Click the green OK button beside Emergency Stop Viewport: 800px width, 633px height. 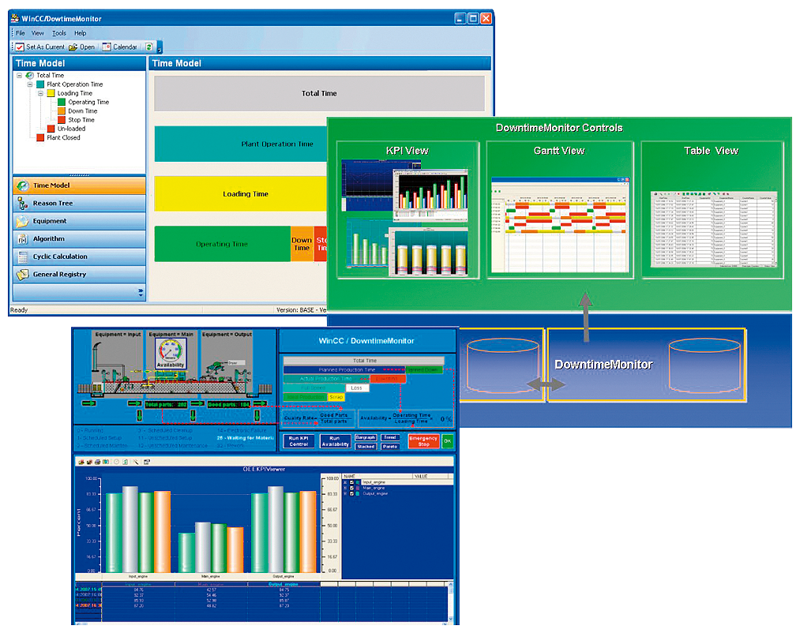[x=447, y=441]
